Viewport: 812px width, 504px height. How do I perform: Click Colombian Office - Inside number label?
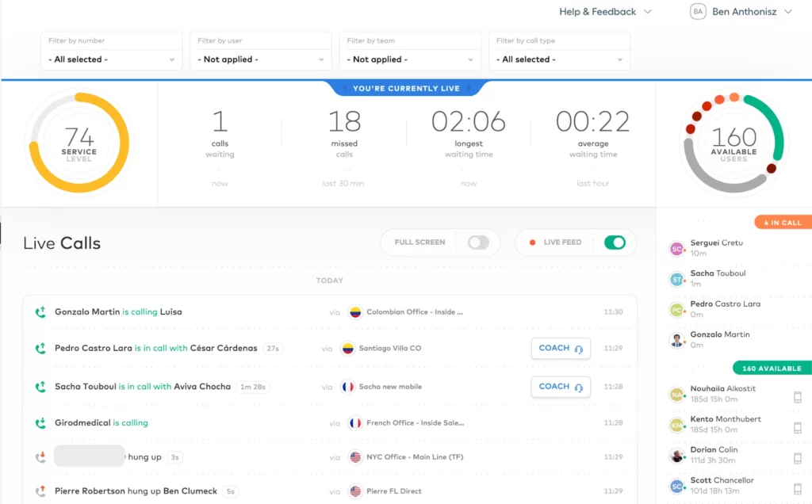pyautogui.click(x=415, y=312)
